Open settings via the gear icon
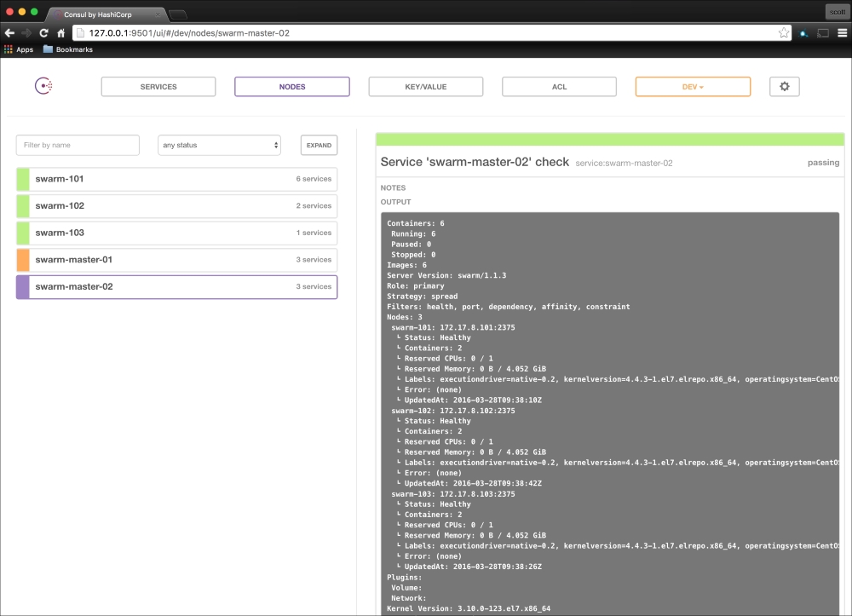The width and height of the screenshot is (852, 616). 785,87
